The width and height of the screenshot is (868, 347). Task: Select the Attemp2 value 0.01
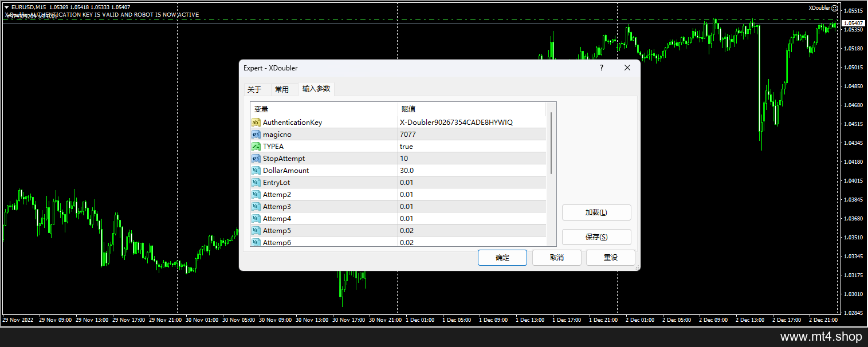472,195
